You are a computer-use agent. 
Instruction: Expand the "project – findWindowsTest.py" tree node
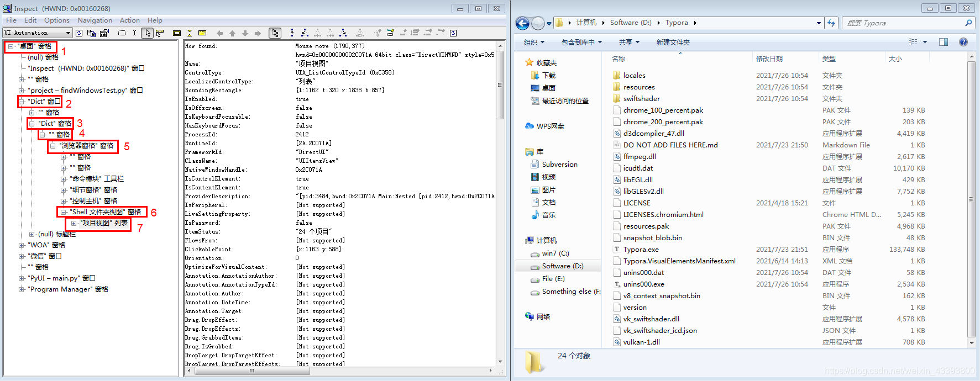click(22, 91)
